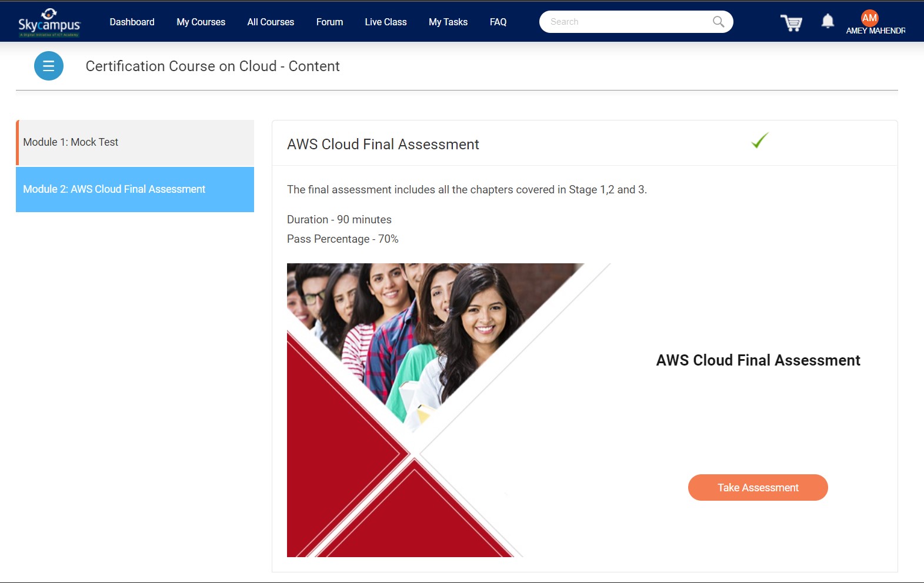The height and width of the screenshot is (583, 924).
Task: Open the FAQ page
Action: [498, 22]
